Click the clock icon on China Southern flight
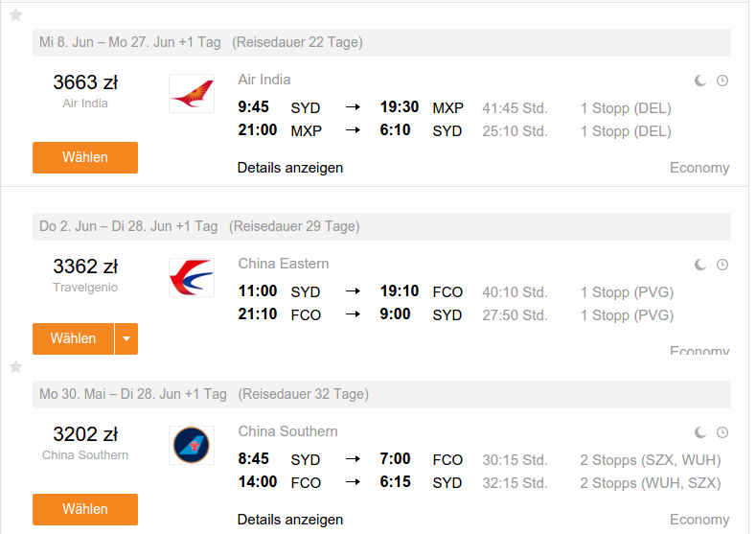This screenshot has width=756, height=534. click(722, 432)
